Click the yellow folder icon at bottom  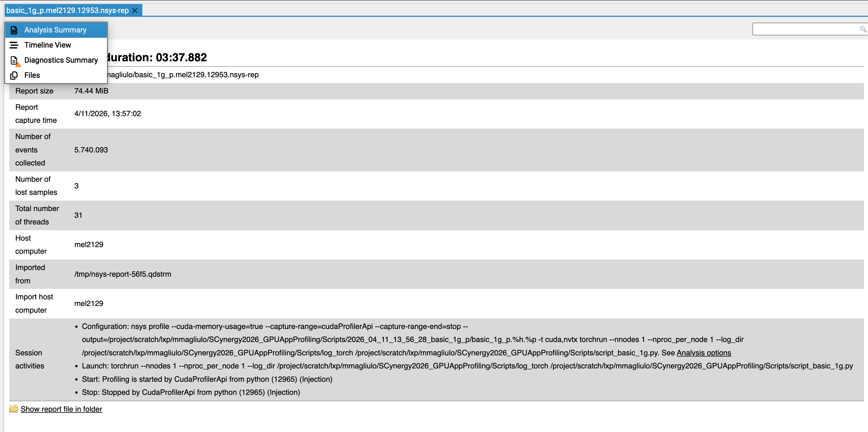13,409
